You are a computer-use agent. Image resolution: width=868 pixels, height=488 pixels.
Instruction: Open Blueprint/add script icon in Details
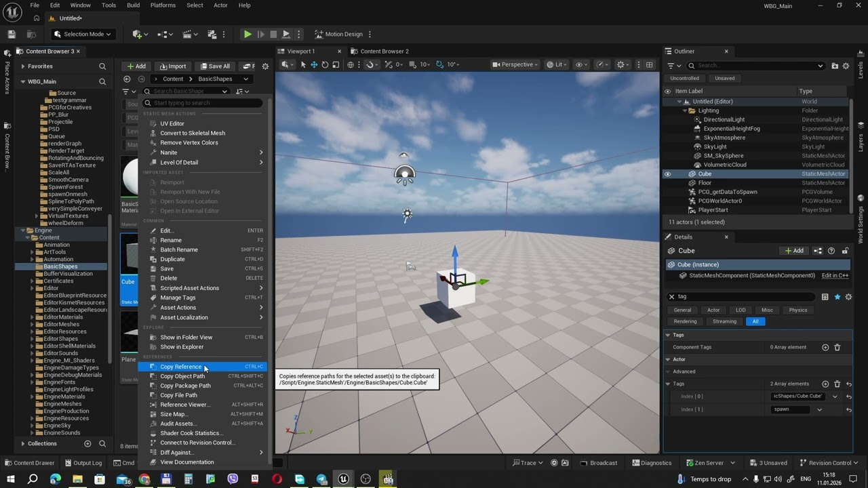[818, 251]
